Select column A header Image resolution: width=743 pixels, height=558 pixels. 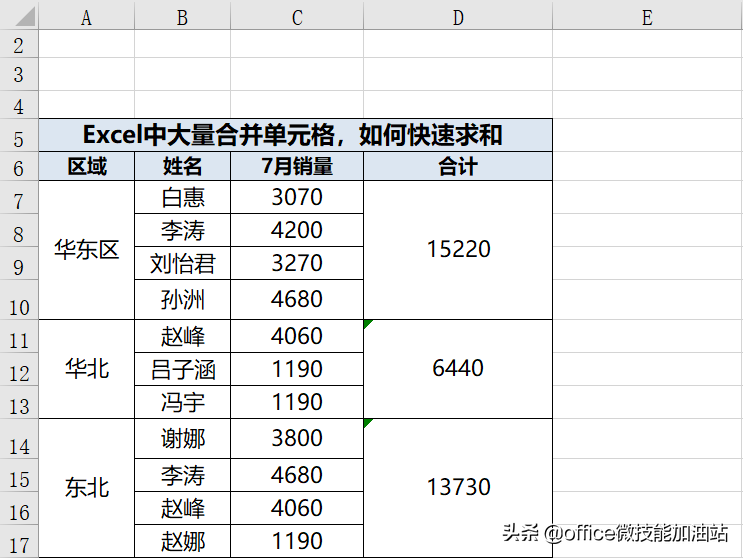coord(86,18)
